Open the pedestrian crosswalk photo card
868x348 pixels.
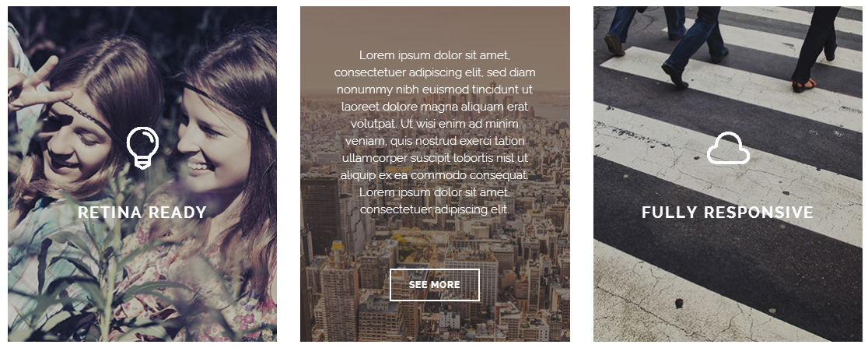(727, 174)
